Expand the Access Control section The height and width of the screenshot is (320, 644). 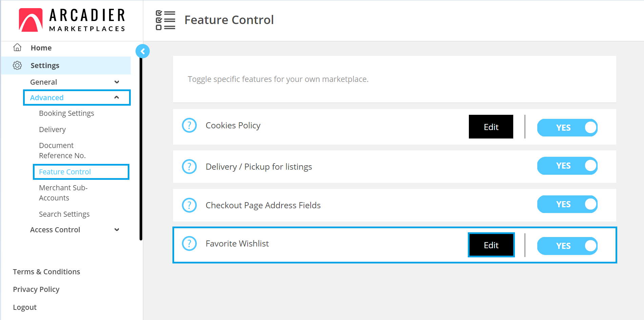pos(117,230)
